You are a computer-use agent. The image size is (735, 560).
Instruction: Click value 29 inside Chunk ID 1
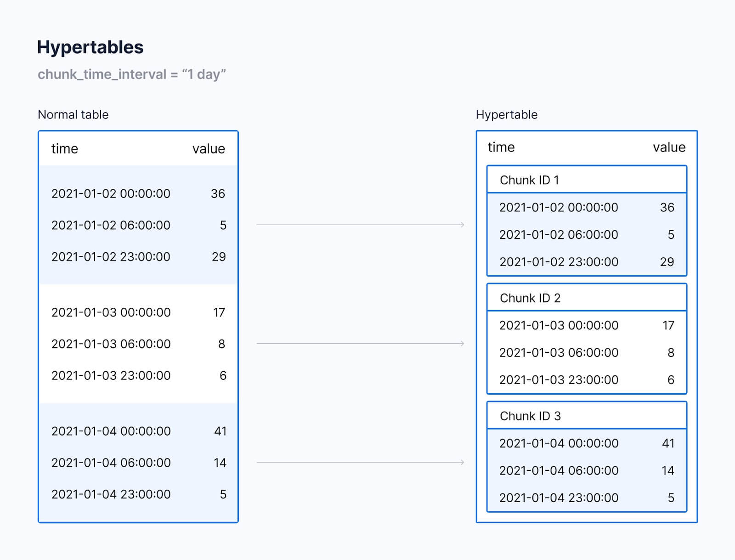tap(667, 262)
